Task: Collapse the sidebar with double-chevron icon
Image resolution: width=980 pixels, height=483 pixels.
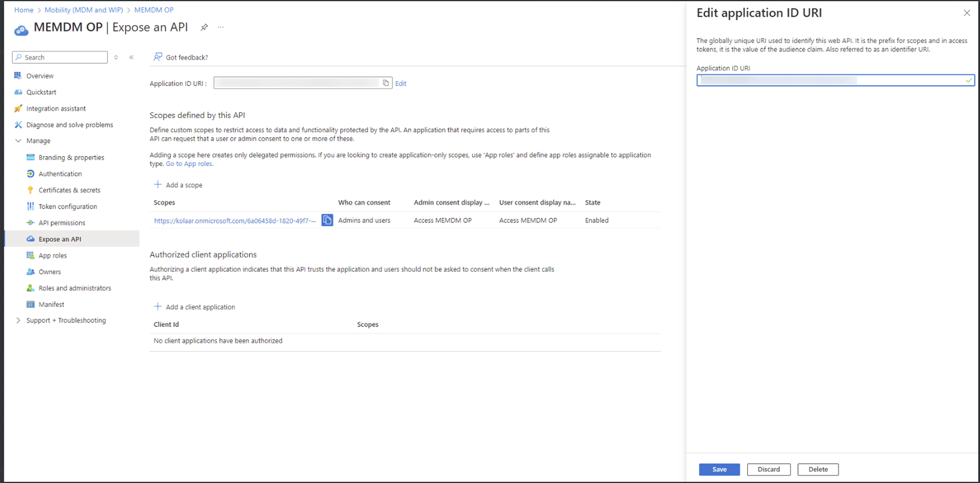Action: click(131, 58)
